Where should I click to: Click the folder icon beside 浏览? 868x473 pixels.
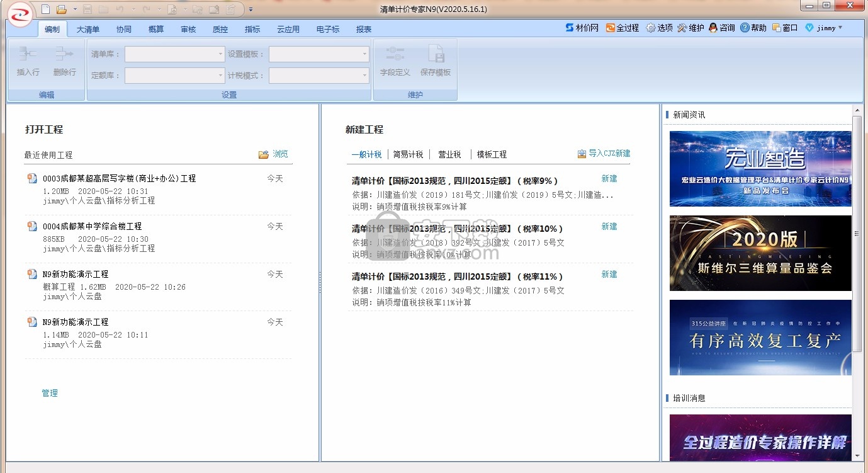pyautogui.click(x=264, y=154)
